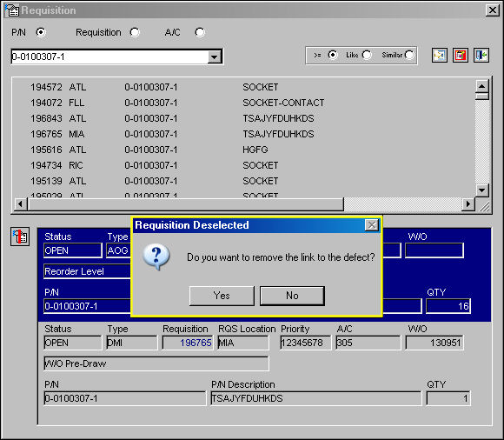Select list row 194734 RIC SOCKET

[x=243, y=165]
